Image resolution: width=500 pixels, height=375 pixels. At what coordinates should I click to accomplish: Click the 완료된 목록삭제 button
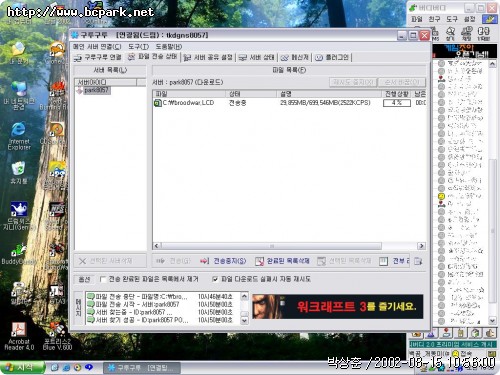[x=282, y=261]
